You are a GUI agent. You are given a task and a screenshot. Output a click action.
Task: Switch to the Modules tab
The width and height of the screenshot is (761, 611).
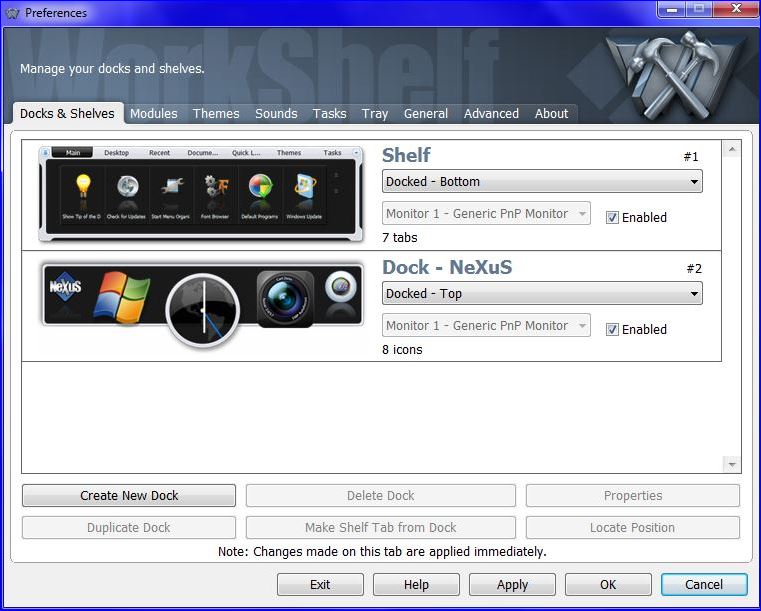click(153, 114)
